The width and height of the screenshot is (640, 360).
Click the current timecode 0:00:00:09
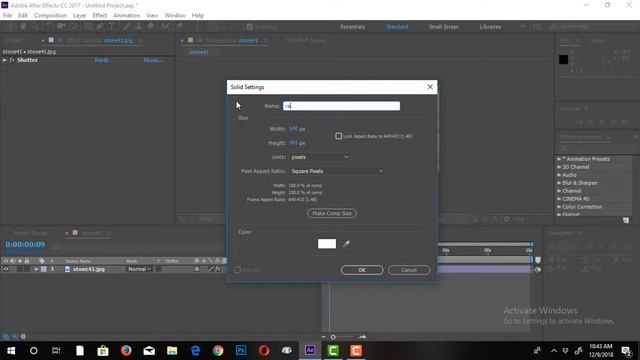25,244
